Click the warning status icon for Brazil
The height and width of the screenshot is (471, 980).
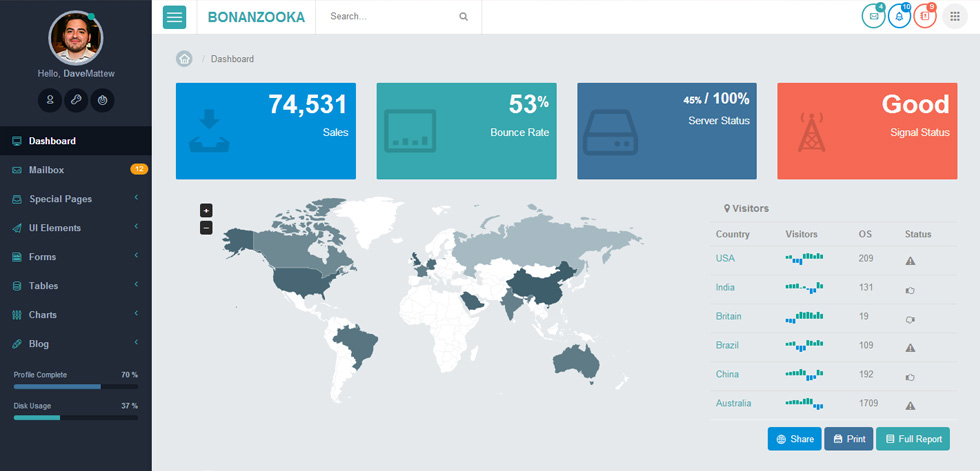[x=910, y=347]
